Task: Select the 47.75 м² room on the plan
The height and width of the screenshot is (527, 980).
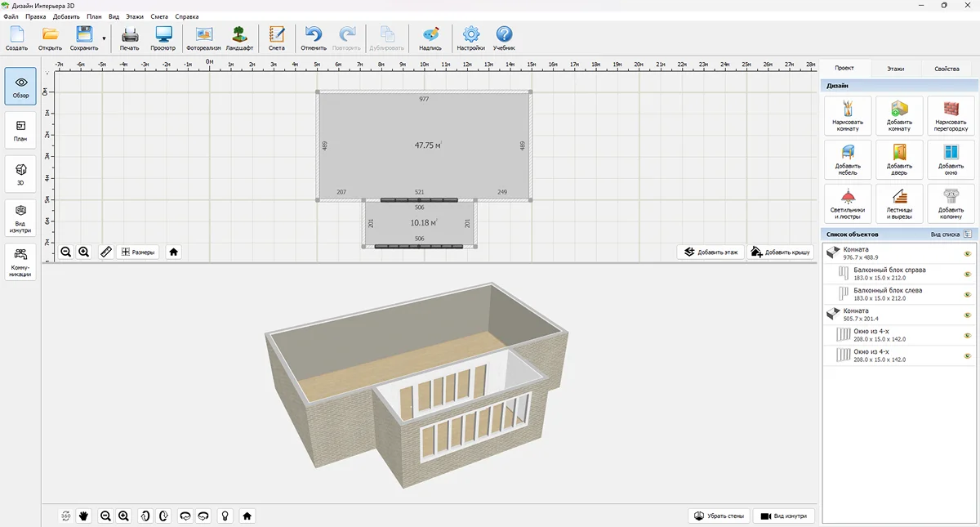Action: pos(425,145)
